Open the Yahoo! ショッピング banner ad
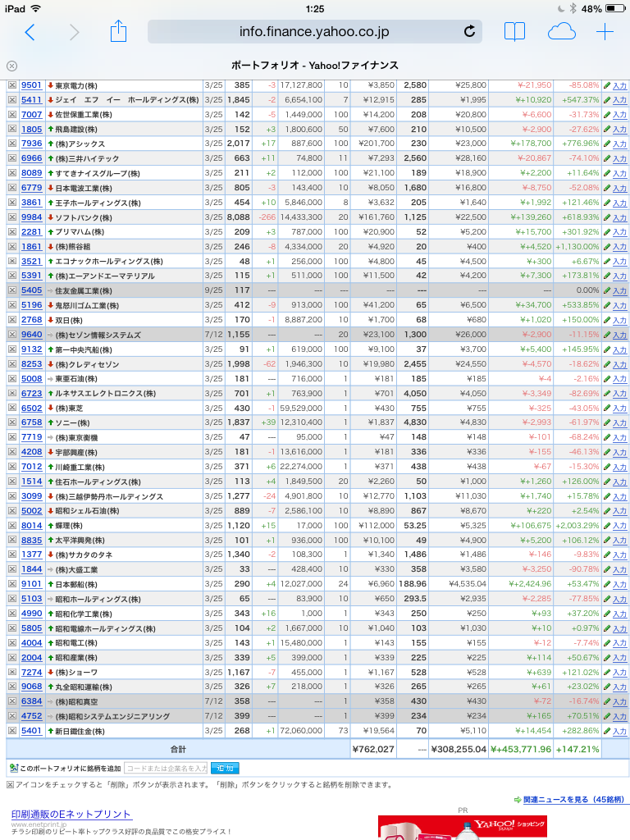The image size is (630, 840). click(x=463, y=828)
